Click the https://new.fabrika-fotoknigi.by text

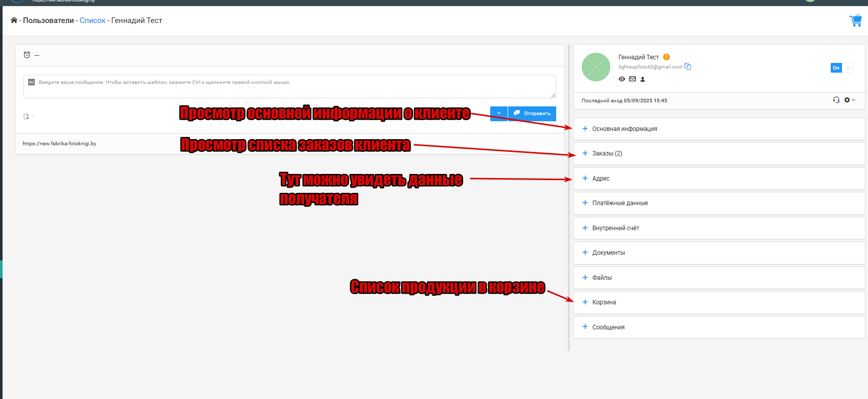(x=59, y=144)
